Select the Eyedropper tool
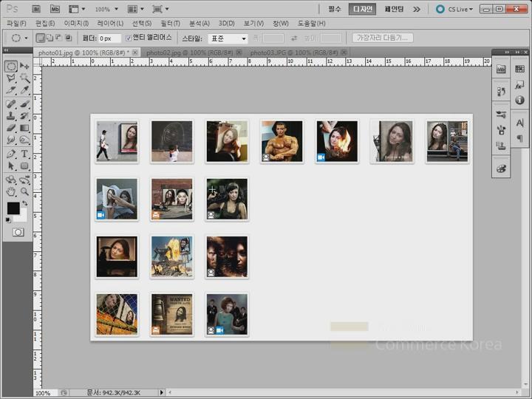 [x=24, y=90]
